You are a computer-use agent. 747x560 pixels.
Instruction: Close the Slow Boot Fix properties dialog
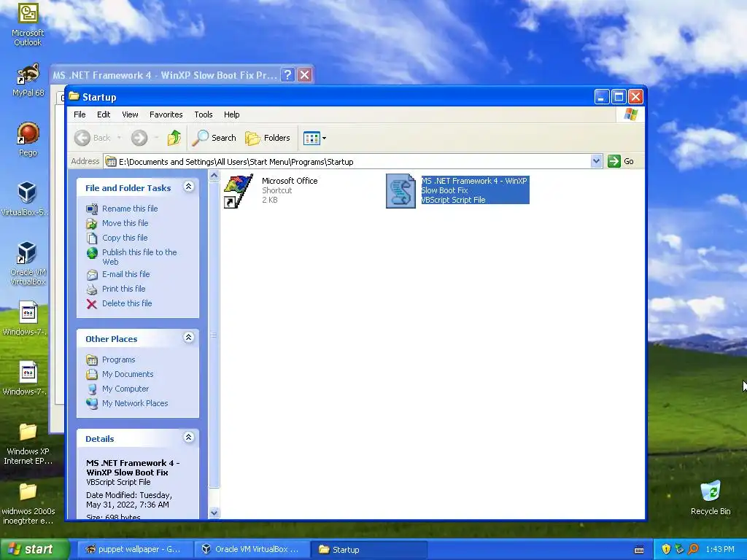click(304, 75)
